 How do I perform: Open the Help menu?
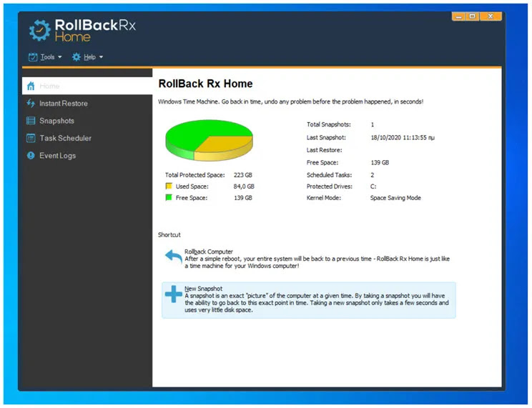coord(87,57)
